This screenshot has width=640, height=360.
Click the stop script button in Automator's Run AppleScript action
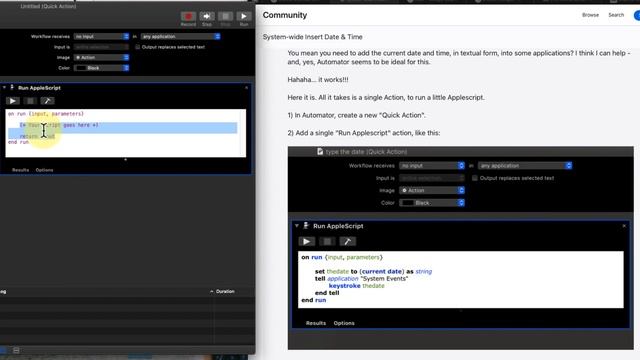tap(30, 101)
